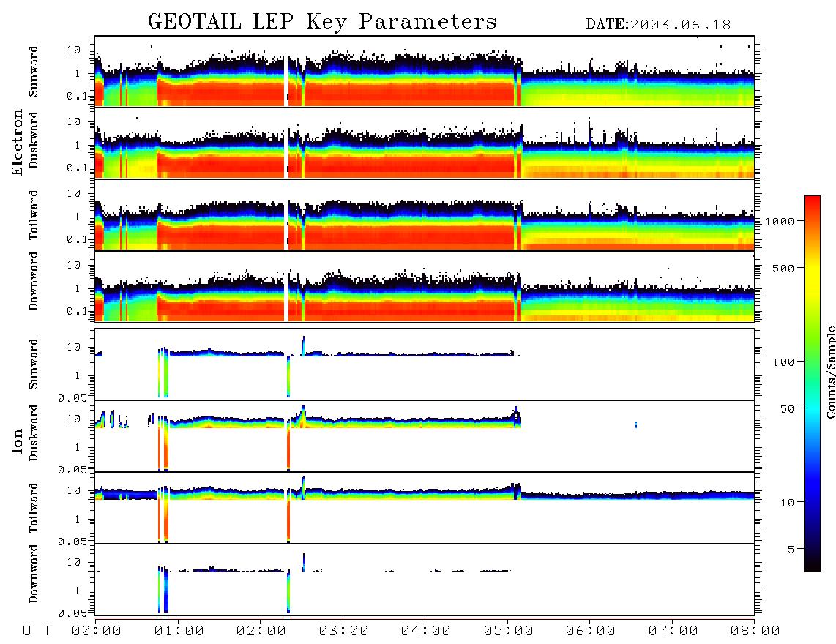Click the "00:00" time tick label

(x=97, y=632)
